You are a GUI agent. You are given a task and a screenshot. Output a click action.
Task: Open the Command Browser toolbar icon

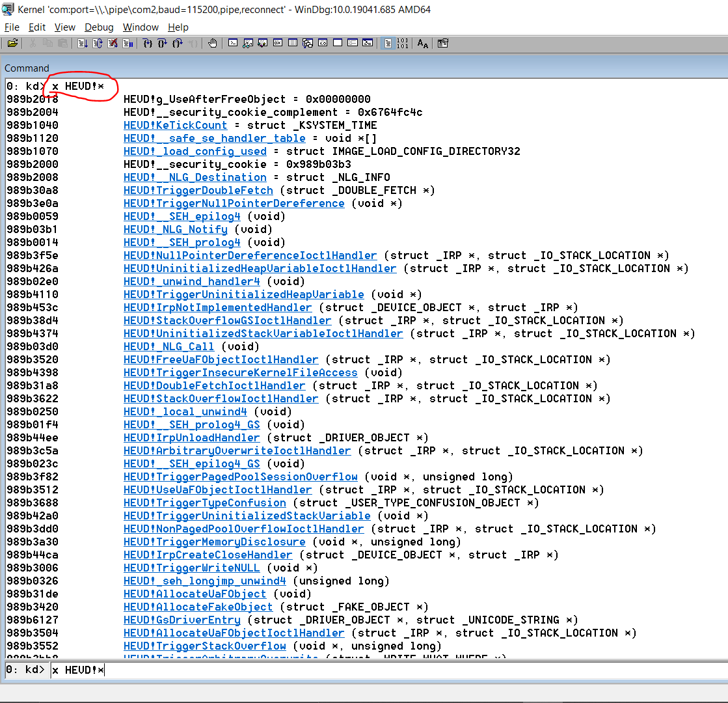(367, 44)
